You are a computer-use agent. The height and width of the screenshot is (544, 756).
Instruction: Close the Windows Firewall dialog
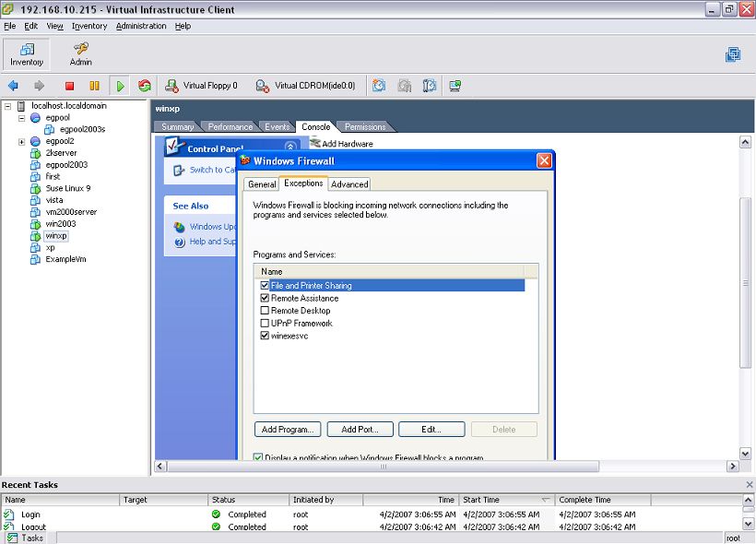click(544, 160)
